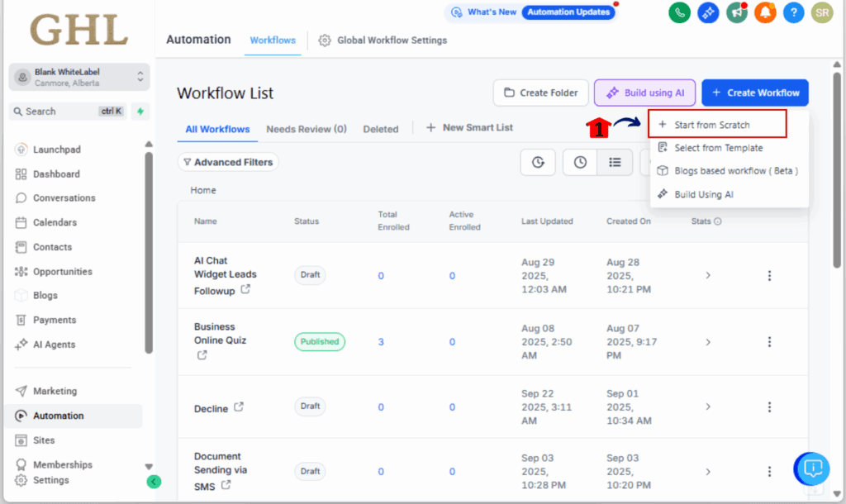The image size is (846, 504).
Task: Expand stats chevron for AI Chat Widget Leads Followup
Action: [x=708, y=276]
